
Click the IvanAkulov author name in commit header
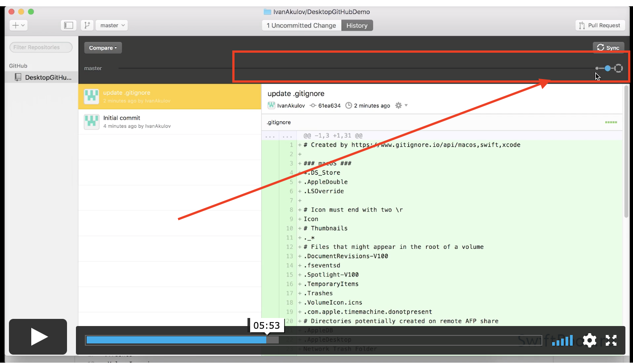point(291,106)
